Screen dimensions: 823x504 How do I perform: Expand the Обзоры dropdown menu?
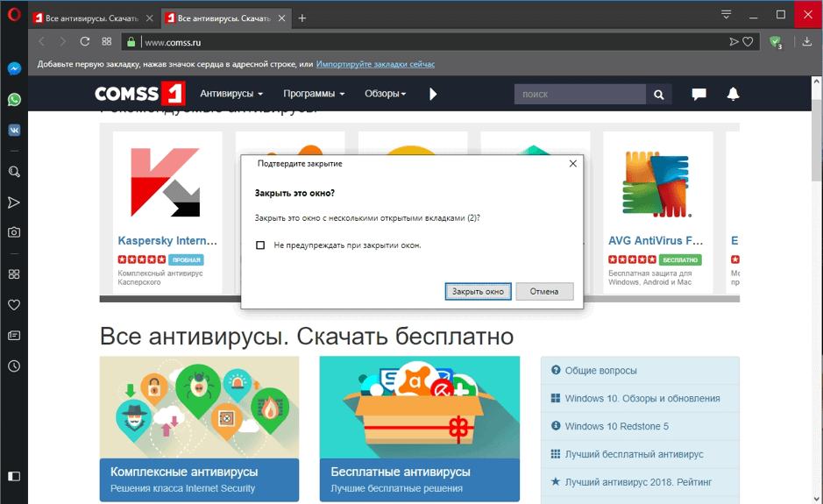[x=386, y=94]
